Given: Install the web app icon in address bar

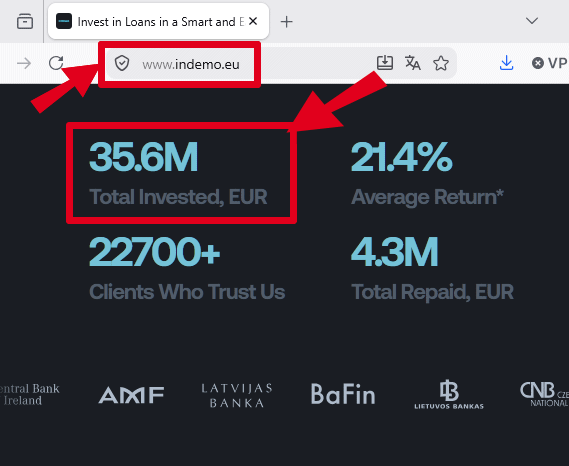Looking at the screenshot, I should [385, 63].
